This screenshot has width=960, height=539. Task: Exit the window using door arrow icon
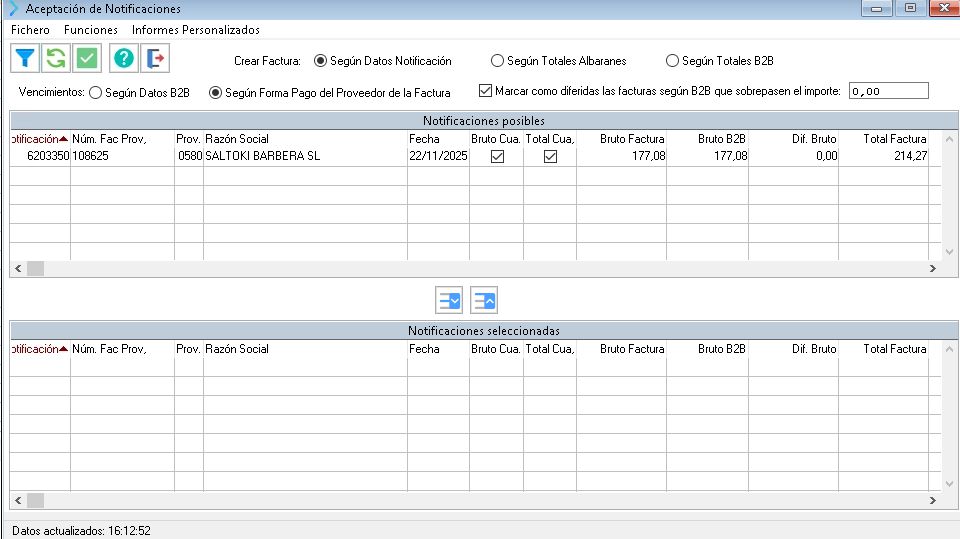click(155, 59)
